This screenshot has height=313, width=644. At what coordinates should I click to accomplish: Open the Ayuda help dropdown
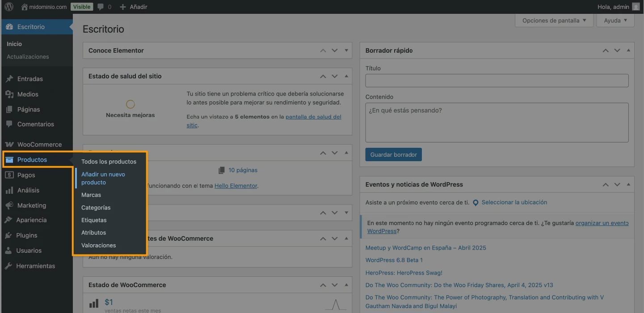coord(616,21)
